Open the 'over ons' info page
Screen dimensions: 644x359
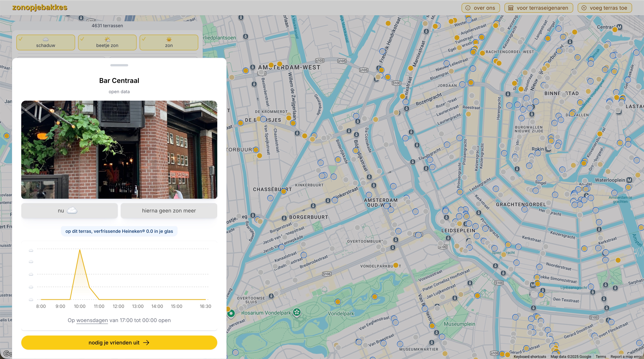481,8
